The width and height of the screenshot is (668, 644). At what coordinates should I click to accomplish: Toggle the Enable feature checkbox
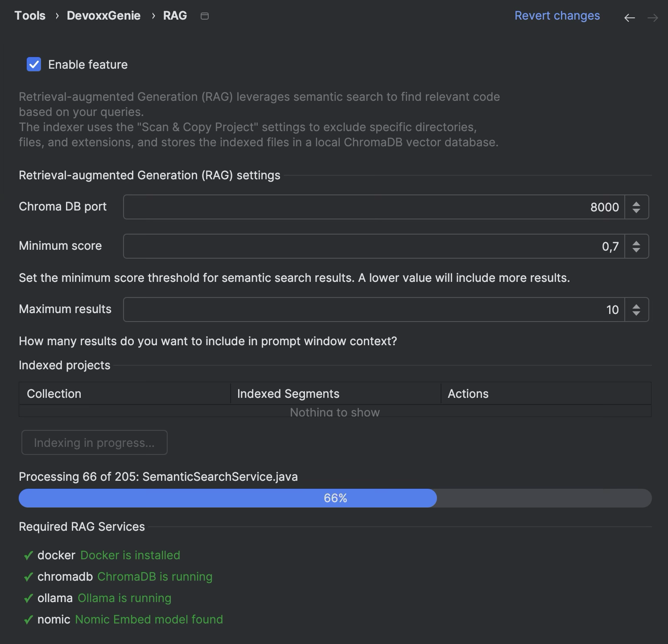point(34,64)
